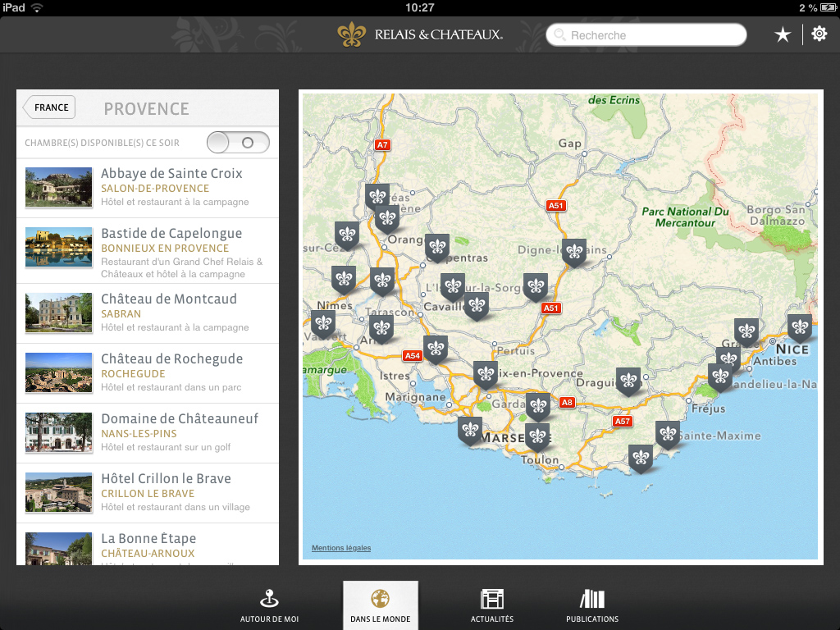Open the Mentions légales link
Screen dimensions: 840x630
(x=341, y=548)
